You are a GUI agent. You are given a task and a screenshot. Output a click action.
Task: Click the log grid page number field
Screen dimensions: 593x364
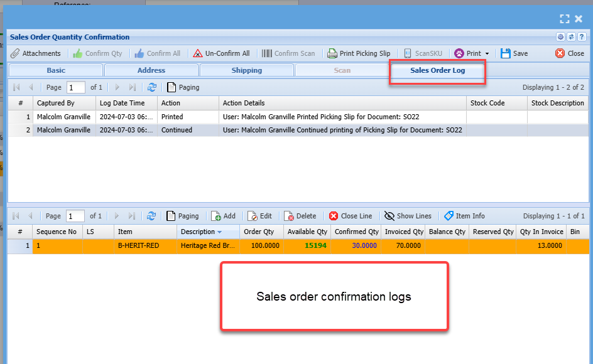[x=75, y=87]
